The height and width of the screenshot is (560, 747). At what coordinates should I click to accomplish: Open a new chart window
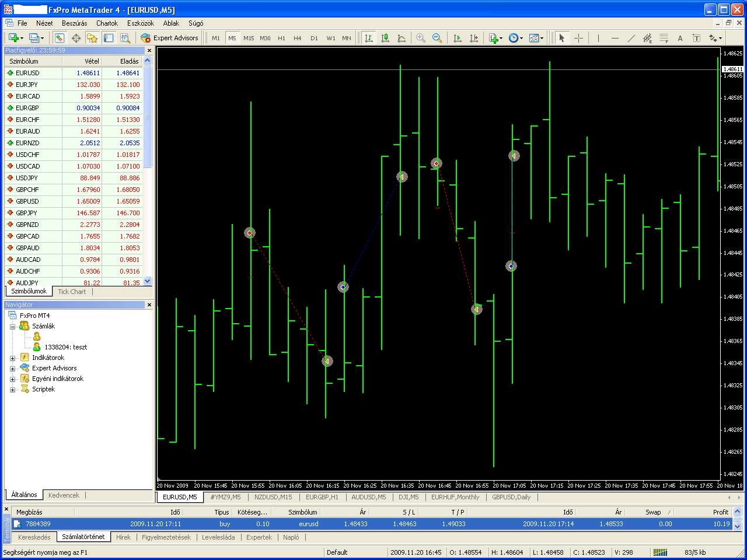(14, 38)
